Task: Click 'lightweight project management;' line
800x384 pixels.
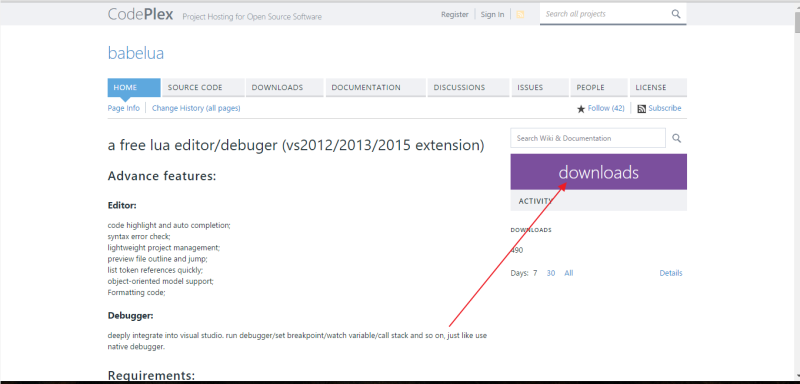Action: coord(164,248)
